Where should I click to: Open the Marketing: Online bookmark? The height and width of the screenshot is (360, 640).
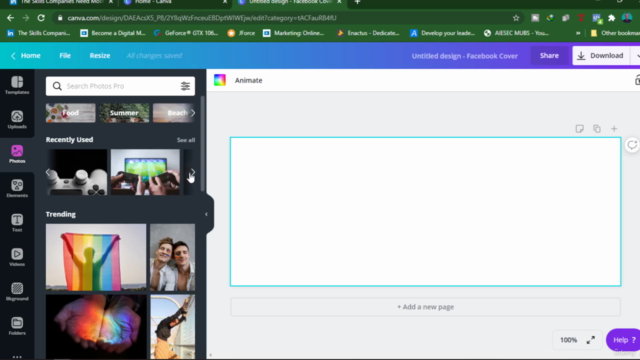(293, 33)
